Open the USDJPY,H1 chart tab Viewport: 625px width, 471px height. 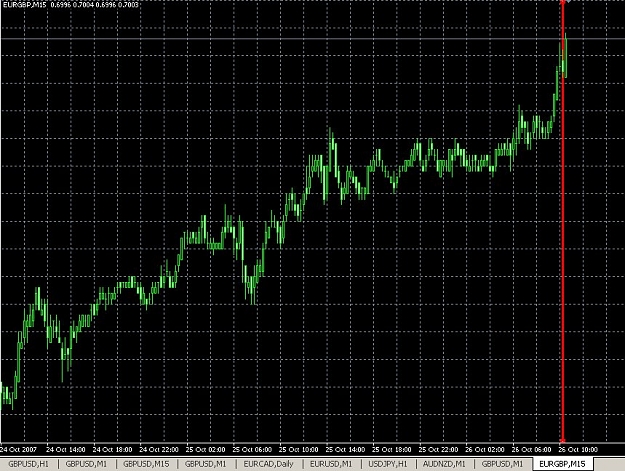pos(388,464)
